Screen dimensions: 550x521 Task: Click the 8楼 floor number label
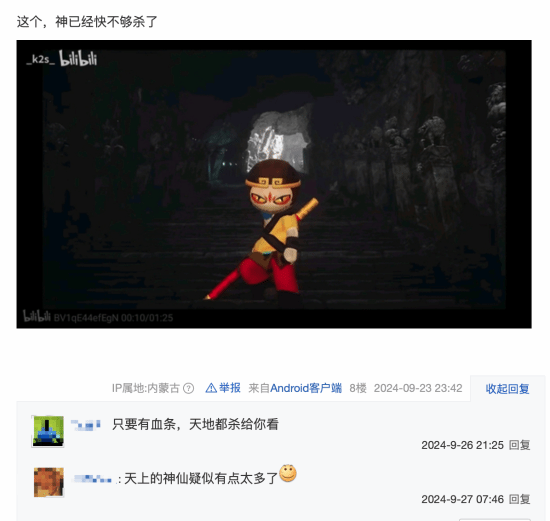click(x=358, y=388)
